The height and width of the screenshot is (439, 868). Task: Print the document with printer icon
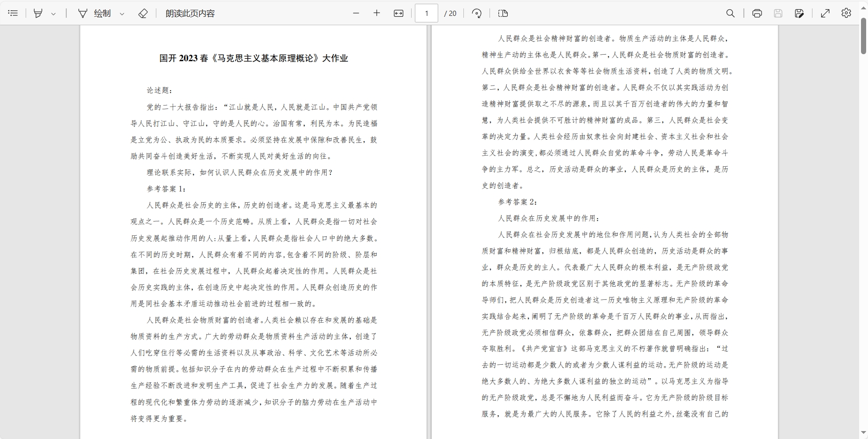757,13
